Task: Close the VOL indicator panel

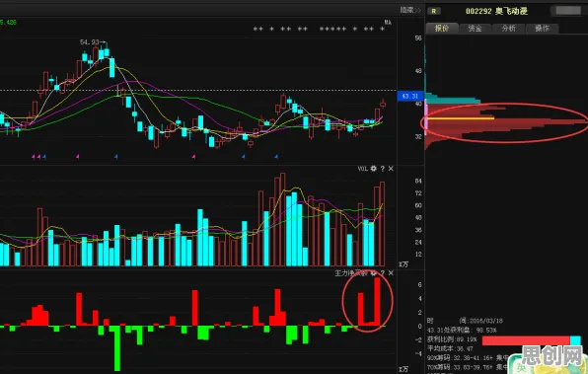Action: [x=391, y=169]
